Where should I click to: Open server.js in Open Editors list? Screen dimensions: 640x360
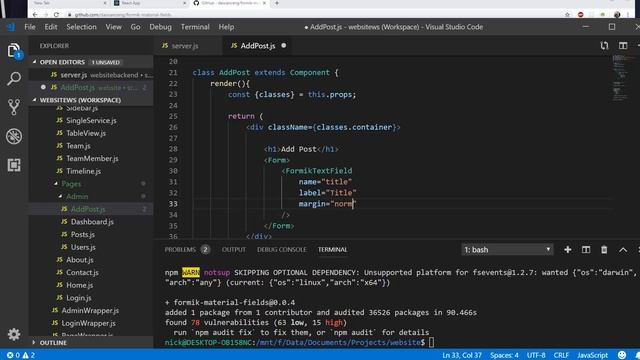click(91, 75)
